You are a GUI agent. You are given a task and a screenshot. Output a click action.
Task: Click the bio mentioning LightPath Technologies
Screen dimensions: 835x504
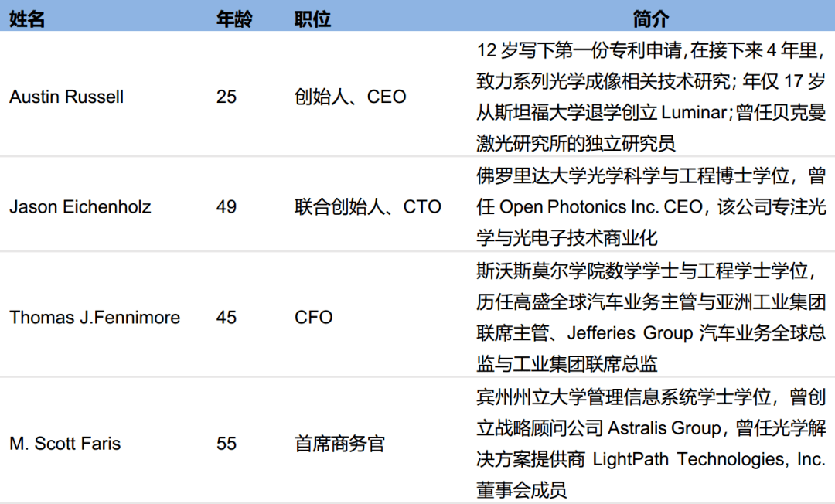coord(651,444)
